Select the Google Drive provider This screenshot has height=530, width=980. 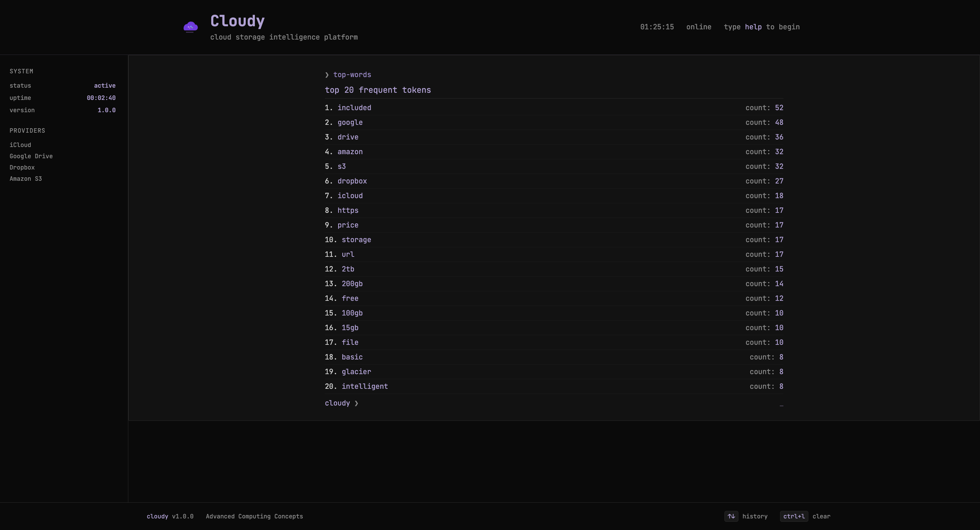coord(31,156)
